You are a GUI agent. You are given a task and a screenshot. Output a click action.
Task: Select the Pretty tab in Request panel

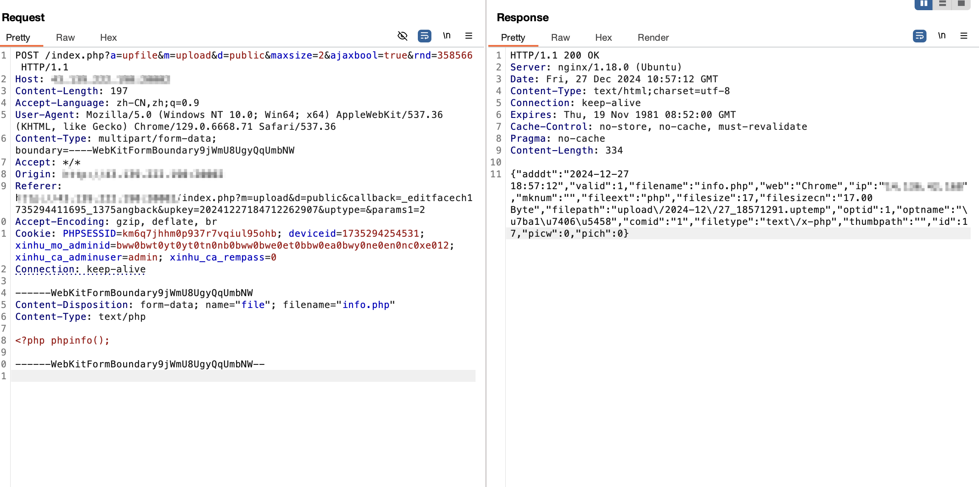point(18,37)
